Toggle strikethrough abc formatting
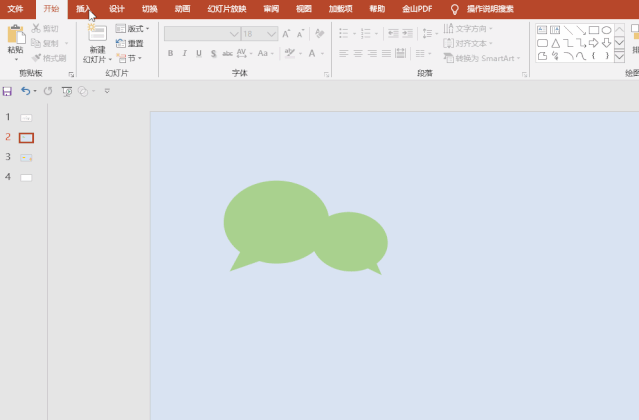Viewport: 639px width, 420px height. coord(227,53)
